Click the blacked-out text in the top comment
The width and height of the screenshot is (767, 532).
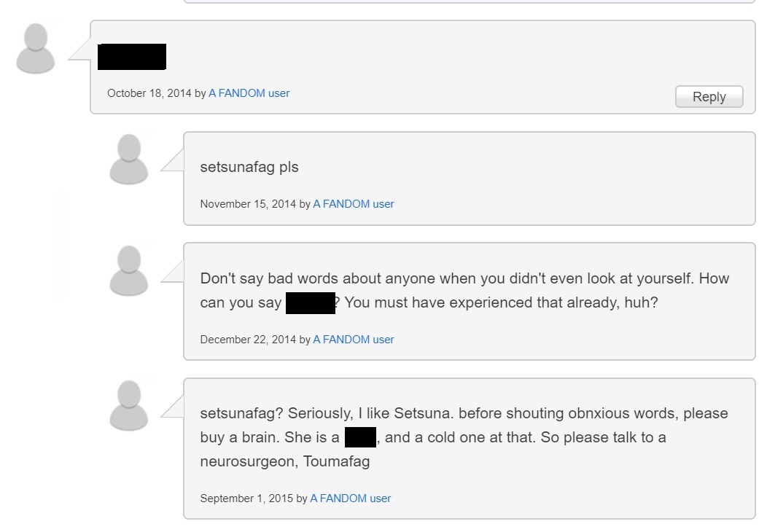click(132, 57)
